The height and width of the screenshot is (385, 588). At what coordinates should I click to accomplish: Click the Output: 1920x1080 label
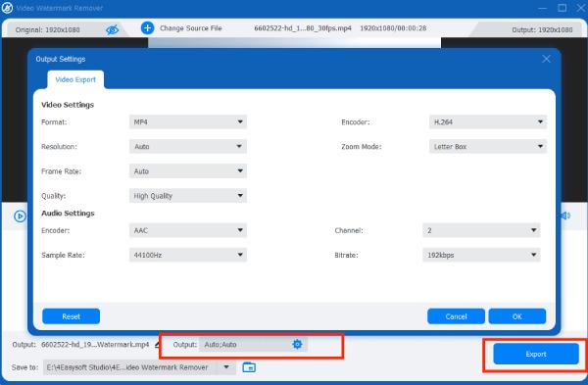tap(542, 30)
